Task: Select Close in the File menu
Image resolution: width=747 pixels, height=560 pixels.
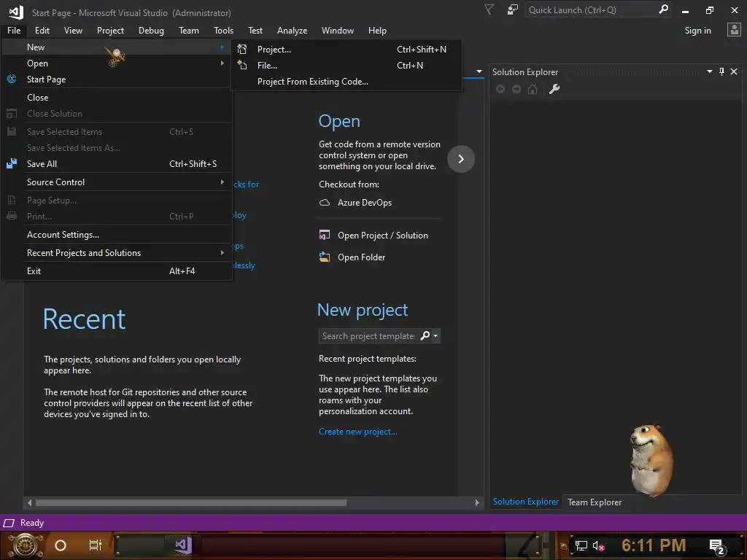Action: tap(117, 97)
